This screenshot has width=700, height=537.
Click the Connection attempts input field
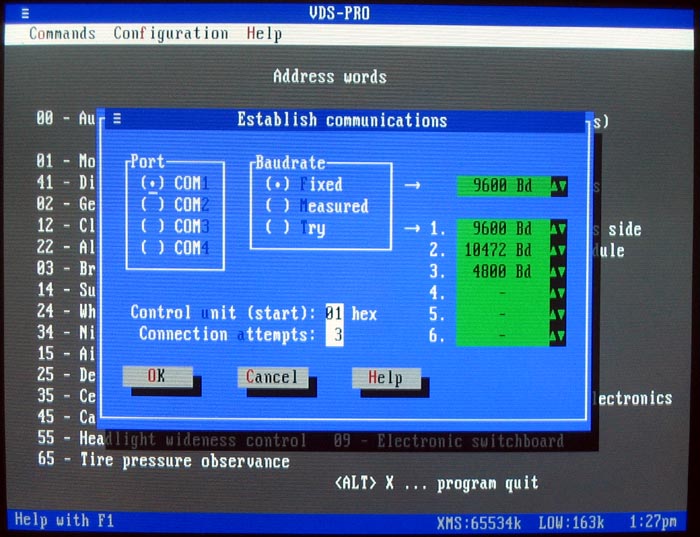pos(335,335)
